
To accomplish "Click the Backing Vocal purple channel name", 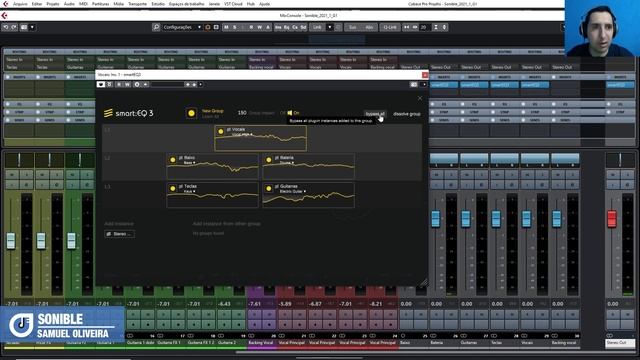I will point(260,343).
